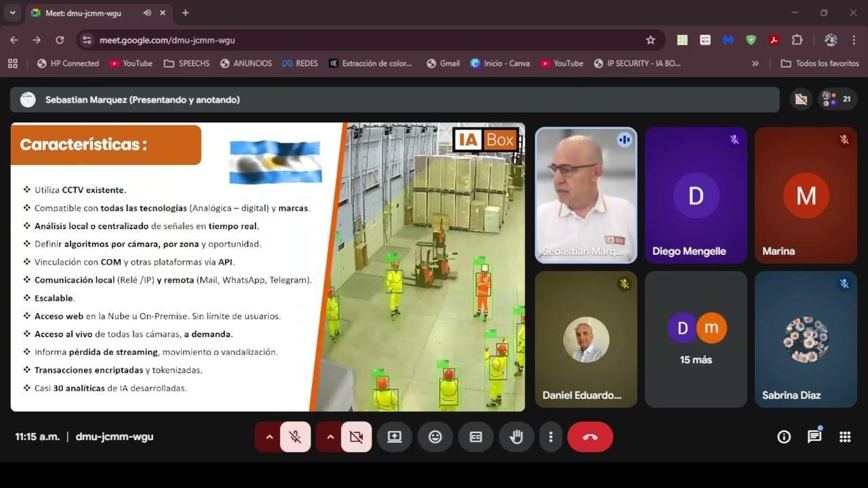This screenshot has width=868, height=488.
Task: Click the crossed-out note icon by participants
Action: [x=801, y=100]
